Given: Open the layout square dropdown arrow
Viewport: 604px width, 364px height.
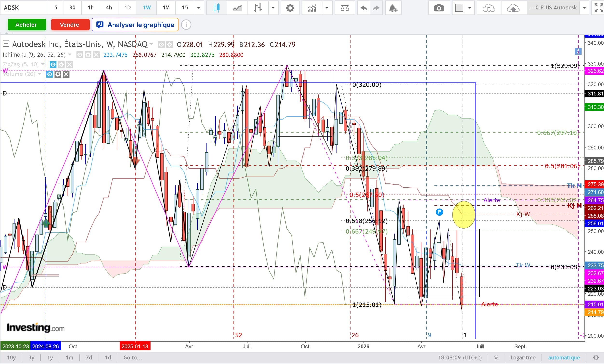Looking at the screenshot, I should (470, 8).
